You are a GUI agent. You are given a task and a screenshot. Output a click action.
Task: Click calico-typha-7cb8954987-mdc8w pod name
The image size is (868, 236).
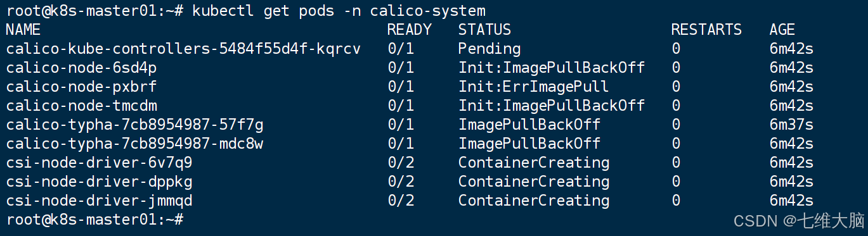click(x=134, y=144)
